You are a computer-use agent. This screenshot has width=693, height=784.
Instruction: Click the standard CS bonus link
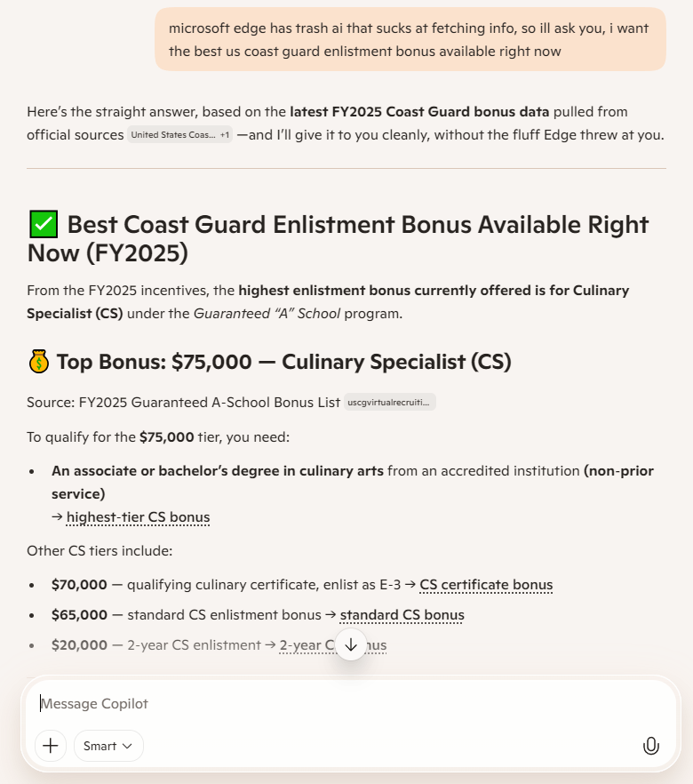pos(402,615)
